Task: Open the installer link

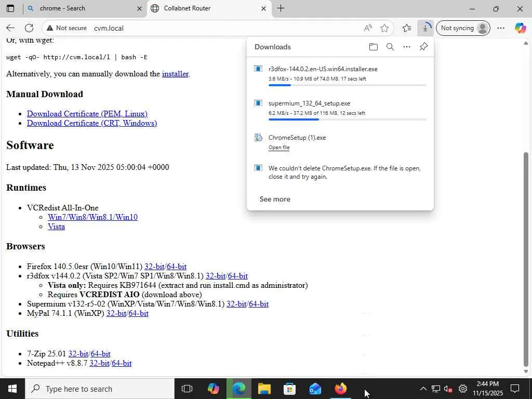Action: click(x=175, y=74)
